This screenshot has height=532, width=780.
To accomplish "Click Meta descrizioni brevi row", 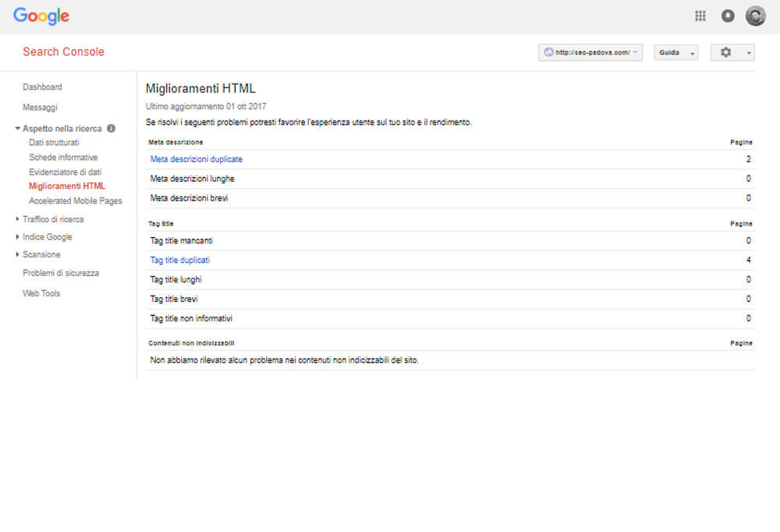I will 450,198.
